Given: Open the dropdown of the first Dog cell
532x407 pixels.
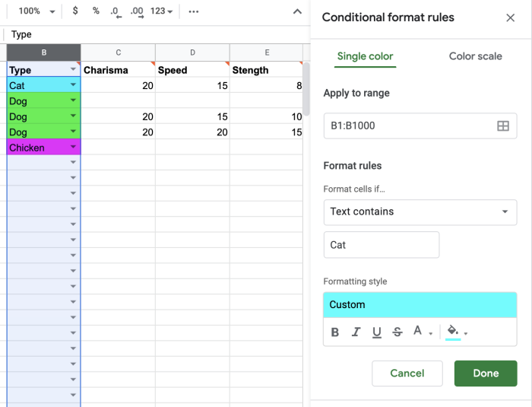Looking at the screenshot, I should coord(73,100).
